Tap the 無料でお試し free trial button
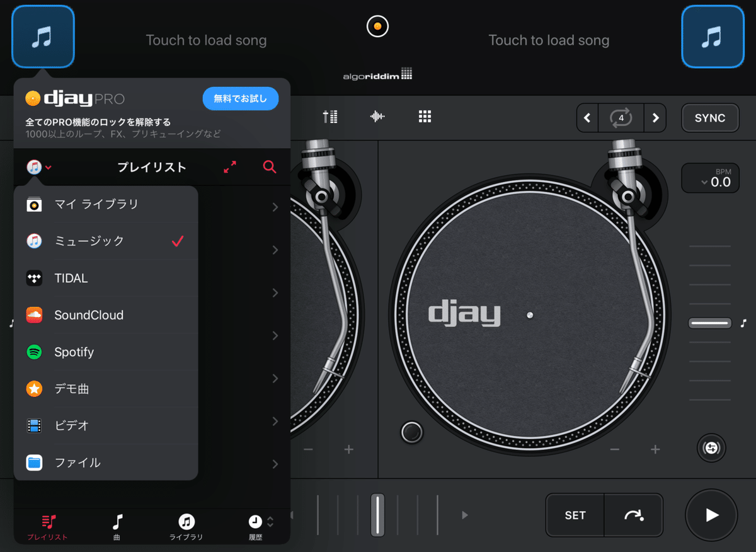 pyautogui.click(x=241, y=98)
